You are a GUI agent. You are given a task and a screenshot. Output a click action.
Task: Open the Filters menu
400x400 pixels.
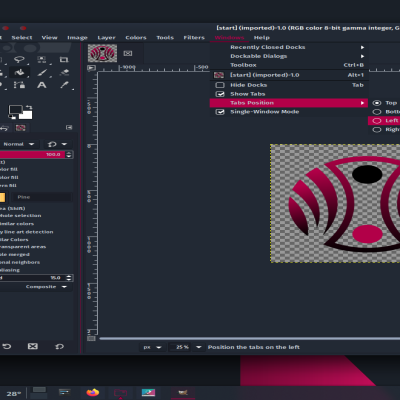(x=194, y=38)
